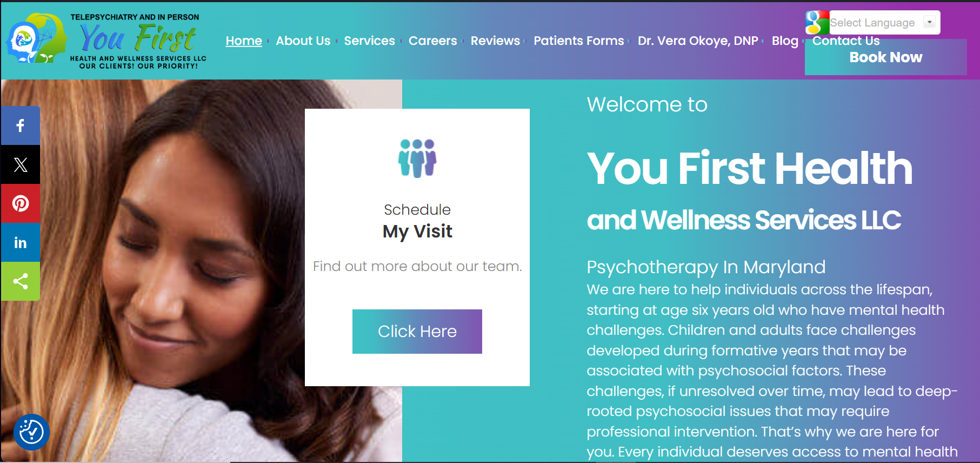980x463 pixels.
Task: Open the Home menu item
Action: [244, 41]
